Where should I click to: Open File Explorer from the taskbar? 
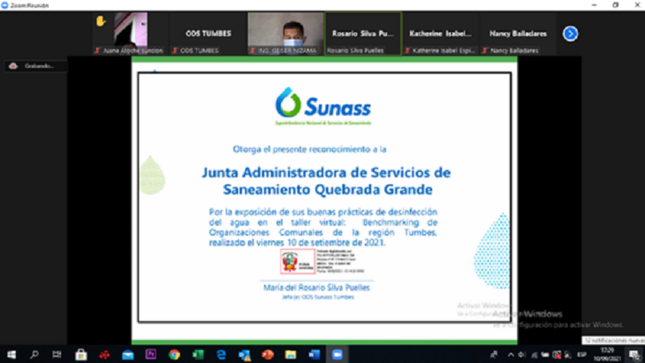coord(291,354)
